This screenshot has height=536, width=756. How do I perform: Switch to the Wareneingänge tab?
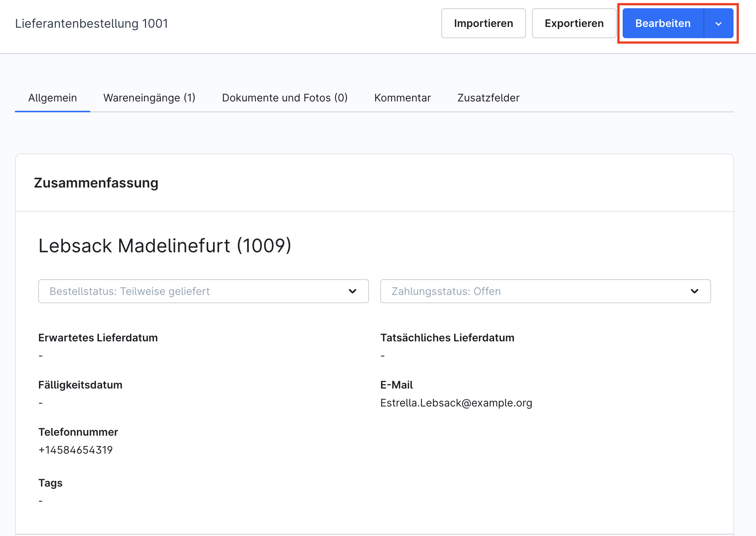click(149, 98)
